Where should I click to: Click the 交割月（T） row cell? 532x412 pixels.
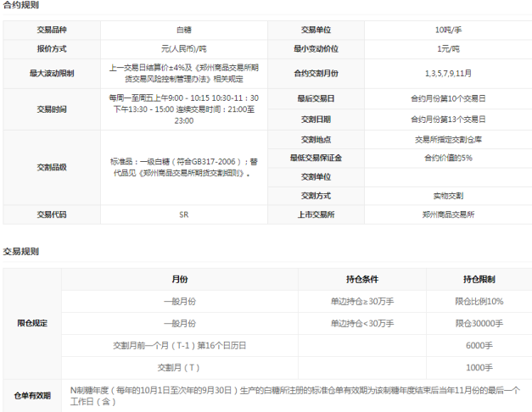[x=179, y=367]
